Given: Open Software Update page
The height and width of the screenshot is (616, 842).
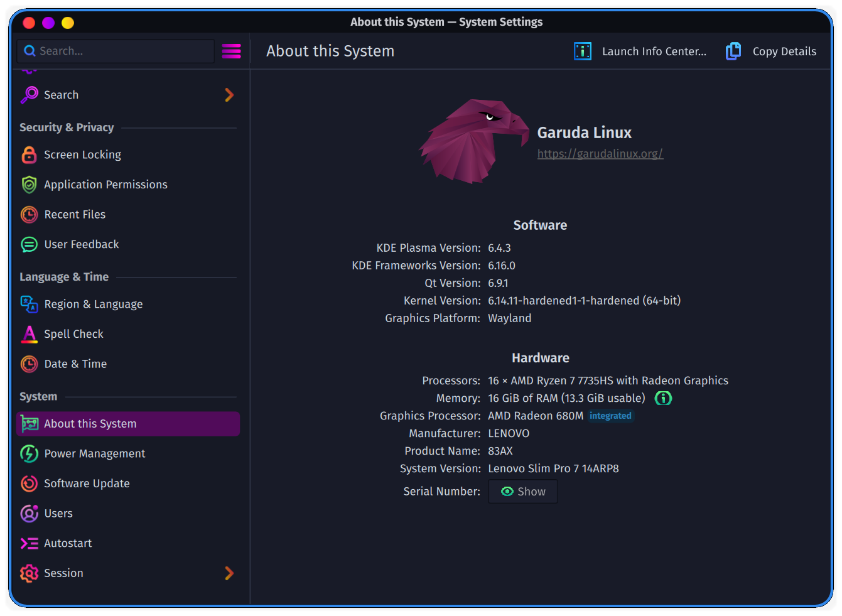Looking at the screenshot, I should click(x=128, y=484).
